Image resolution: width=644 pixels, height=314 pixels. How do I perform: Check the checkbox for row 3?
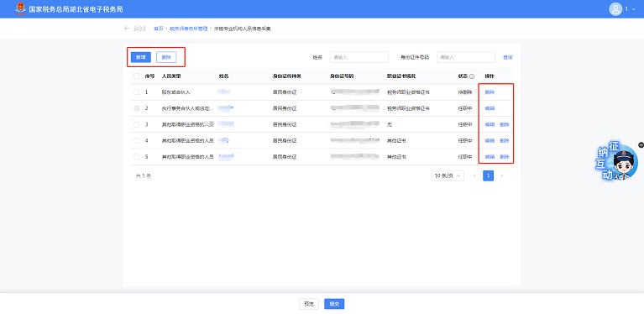tap(137, 124)
